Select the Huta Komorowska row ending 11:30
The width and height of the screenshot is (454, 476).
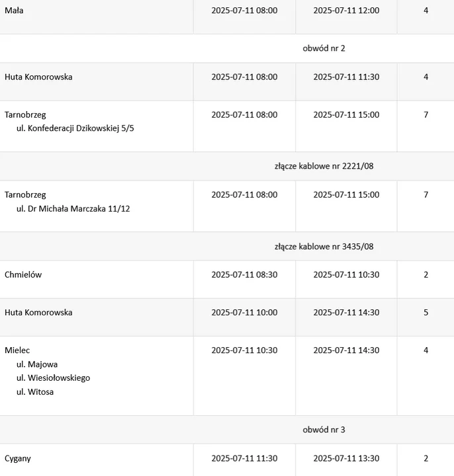click(x=227, y=82)
